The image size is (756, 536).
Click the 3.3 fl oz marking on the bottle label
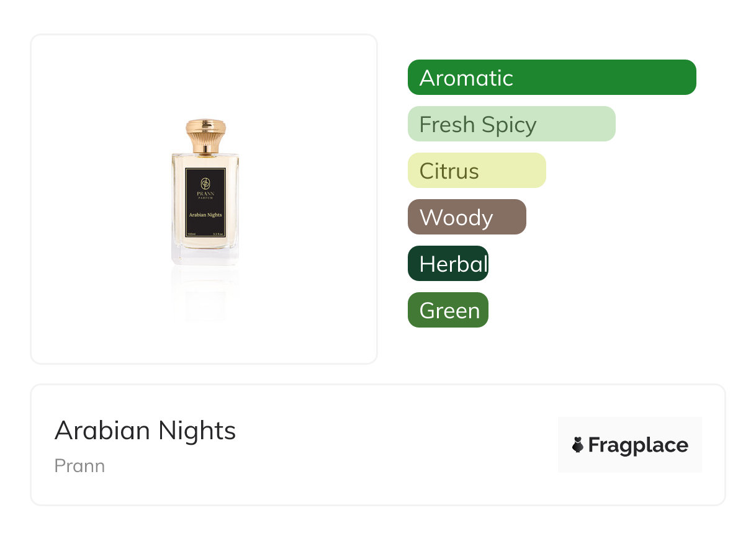[218, 234]
